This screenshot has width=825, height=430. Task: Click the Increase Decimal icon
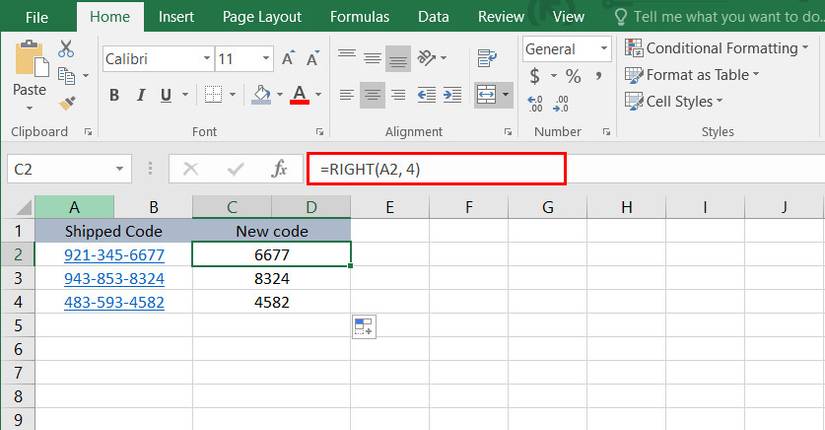[535, 102]
